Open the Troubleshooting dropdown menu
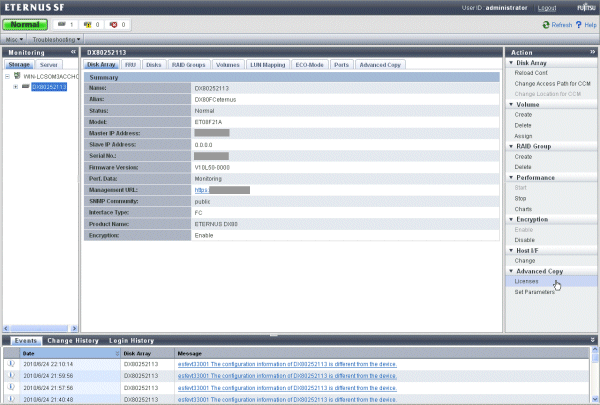The height and width of the screenshot is (405, 600). click(x=56, y=39)
